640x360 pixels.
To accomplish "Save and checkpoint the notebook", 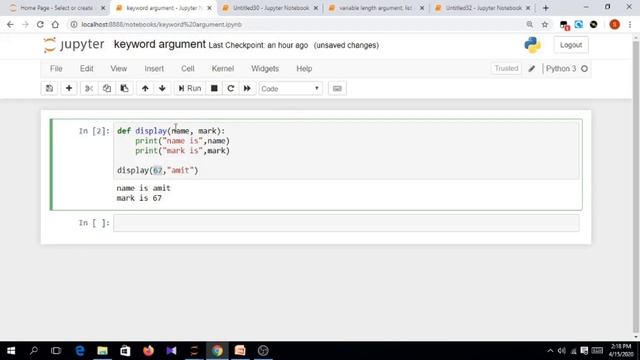I will coord(49,89).
